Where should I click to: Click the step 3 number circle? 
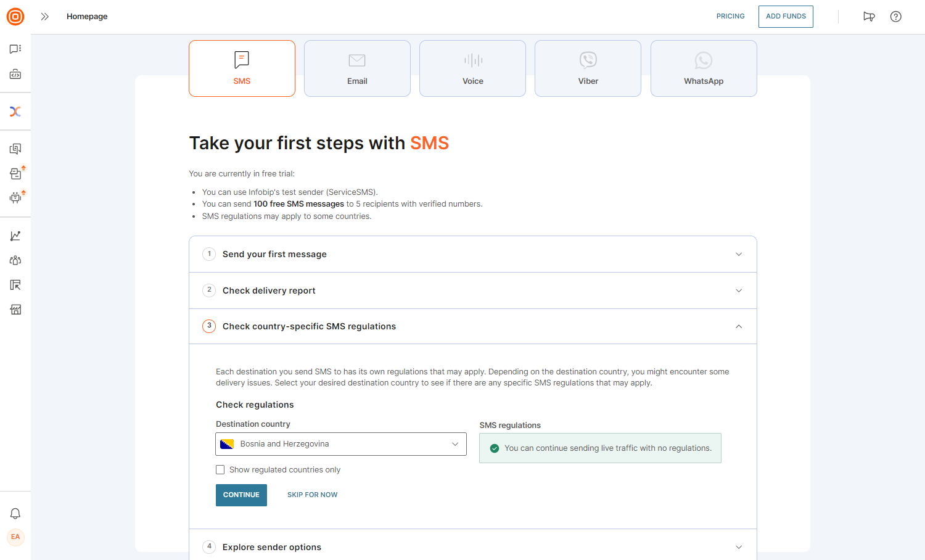(209, 326)
